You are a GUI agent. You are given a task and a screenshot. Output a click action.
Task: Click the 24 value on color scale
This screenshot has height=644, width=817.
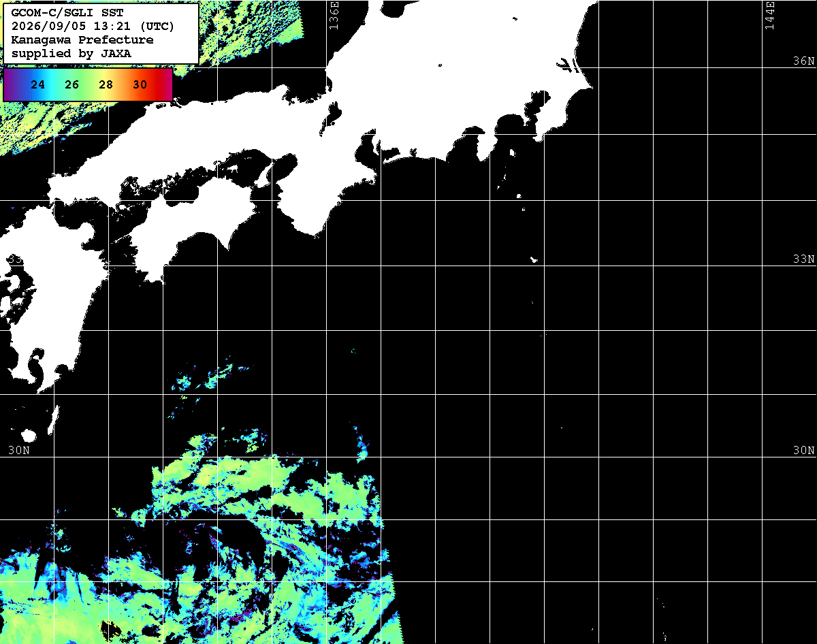click(38, 85)
